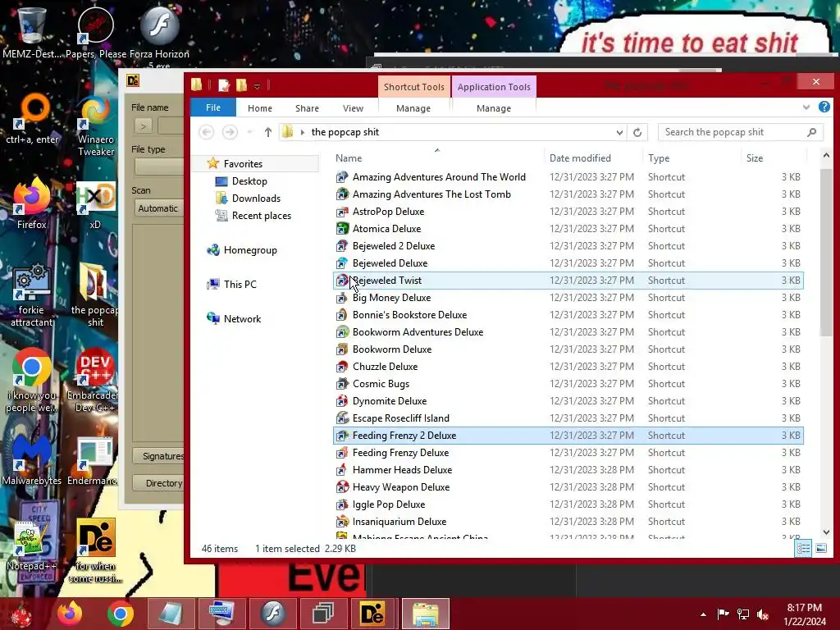Click the Cosmic Bugs icon
840x630 pixels.
tap(342, 384)
